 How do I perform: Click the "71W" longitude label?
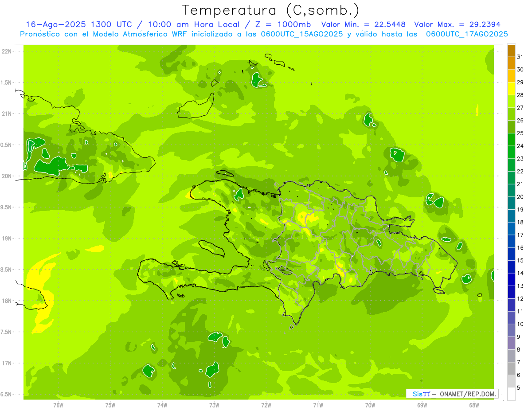tap(318, 405)
